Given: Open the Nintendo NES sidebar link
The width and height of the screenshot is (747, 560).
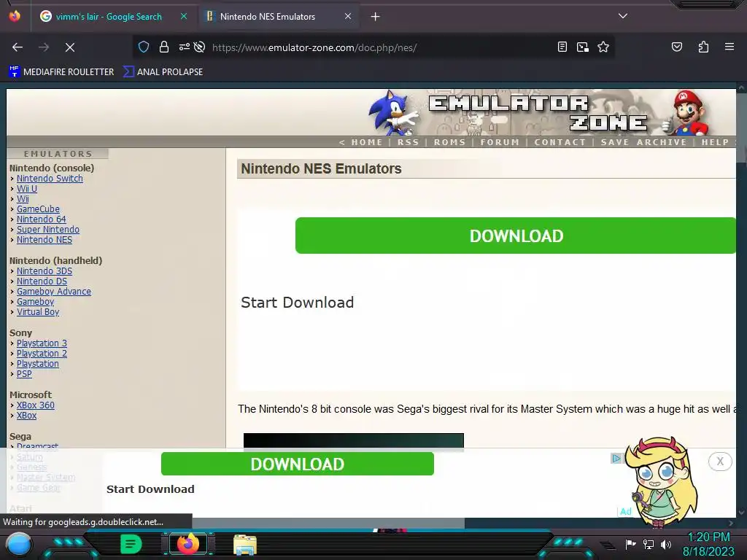Looking at the screenshot, I should click(44, 239).
